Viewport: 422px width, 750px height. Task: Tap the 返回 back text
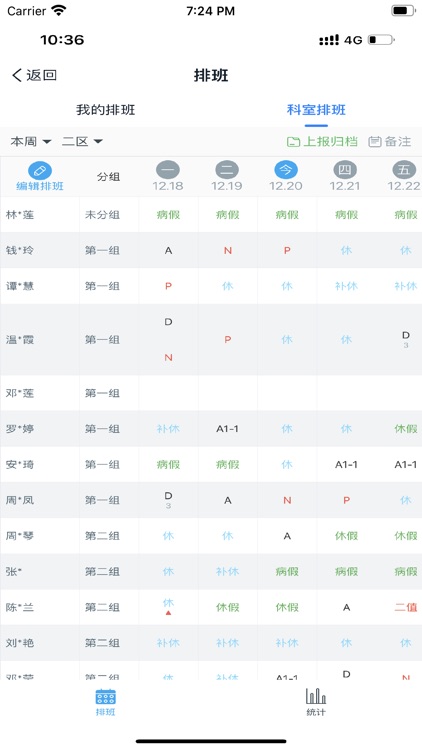[x=42, y=75]
